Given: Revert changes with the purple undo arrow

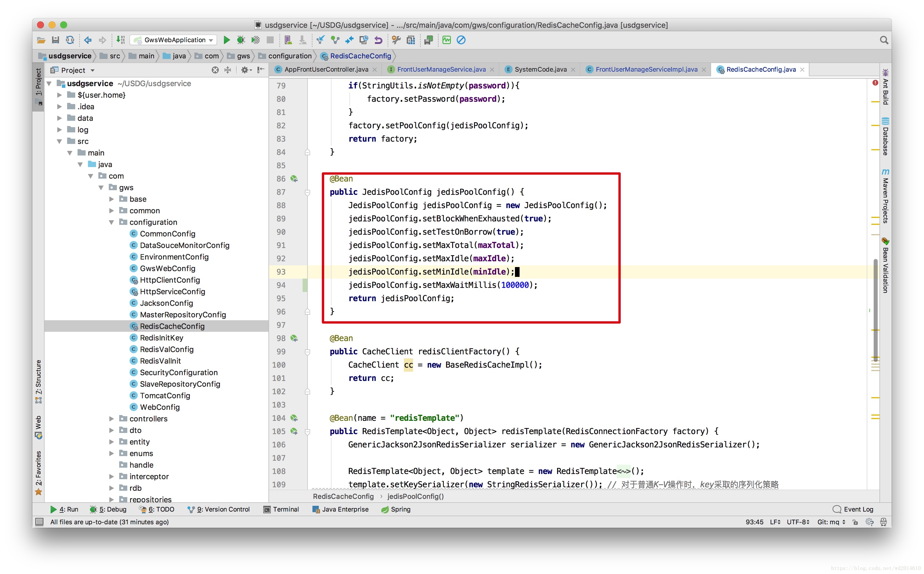Looking at the screenshot, I should [x=378, y=40].
